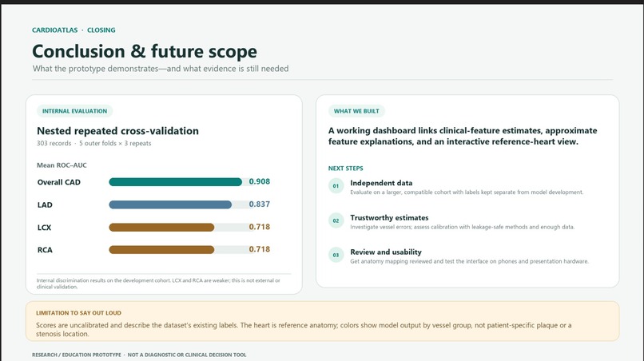Click the Overall CAD teal progress bar
Viewport: 644px width, 361px height.
click(175, 182)
